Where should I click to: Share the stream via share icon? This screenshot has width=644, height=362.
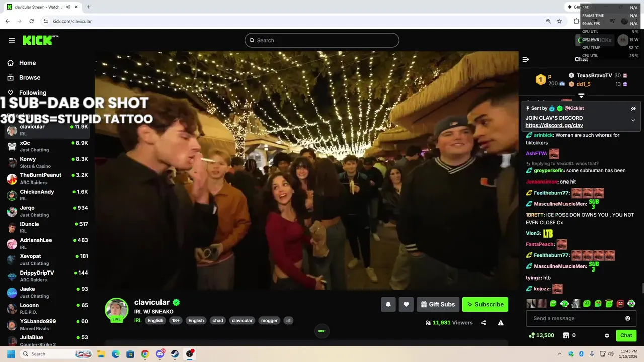tap(483, 323)
